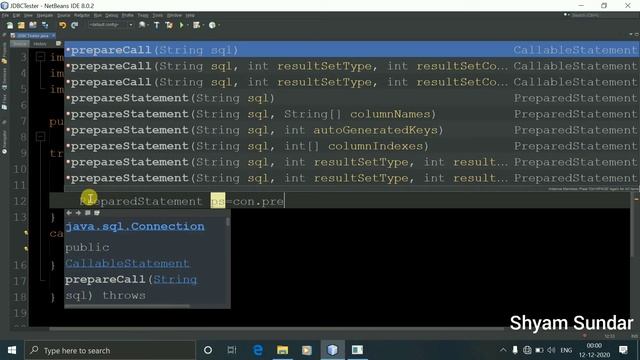
Task: Open the Edit menu
Action: [x=16, y=15]
